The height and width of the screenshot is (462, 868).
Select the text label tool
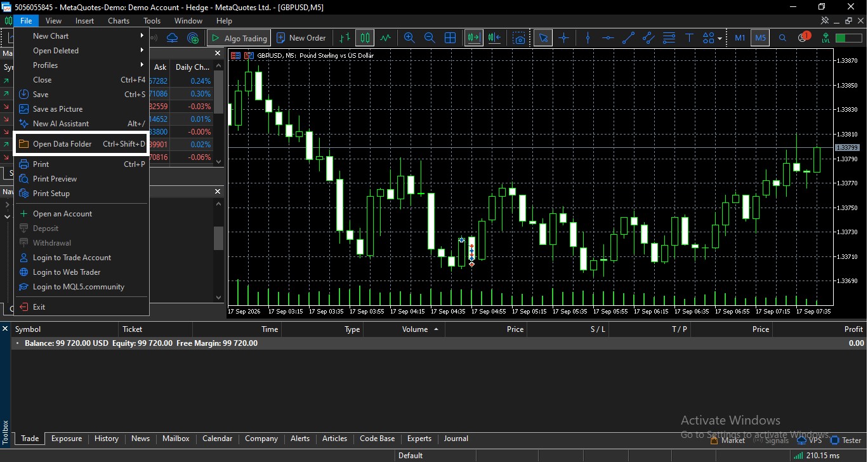[x=689, y=38]
